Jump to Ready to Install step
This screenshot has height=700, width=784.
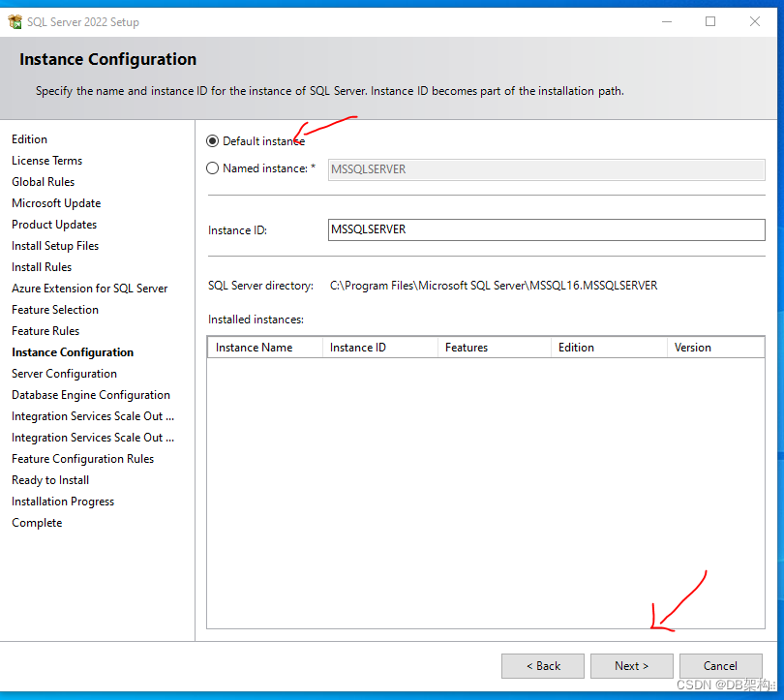pyautogui.click(x=49, y=479)
